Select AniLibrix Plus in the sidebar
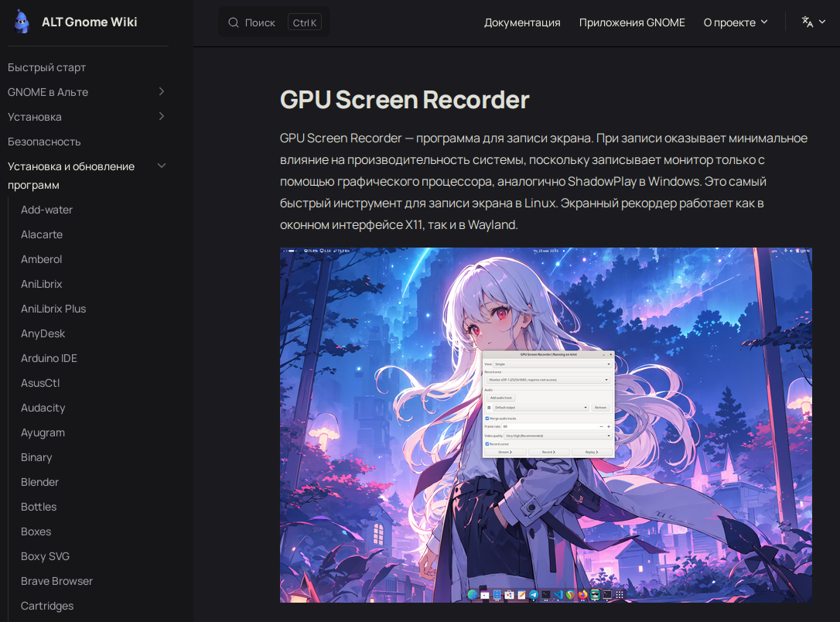Screen dimensions: 840x622 [53, 309]
